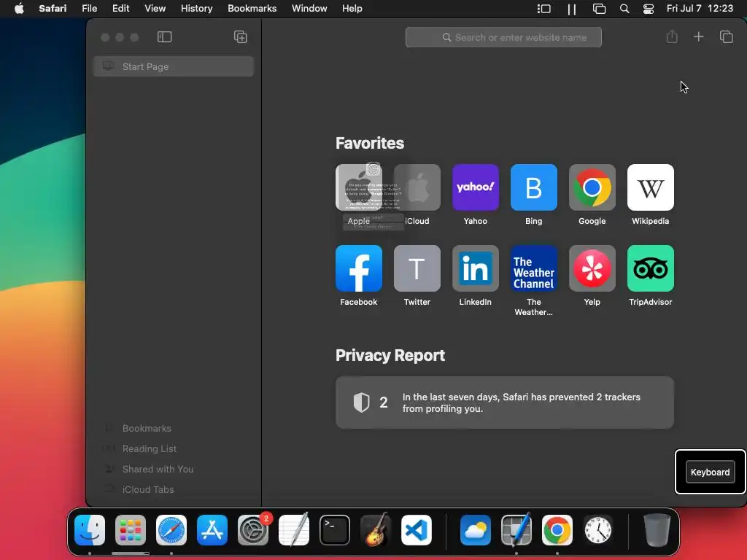
Task: Open the Wikipedia favorite
Action: click(x=650, y=187)
